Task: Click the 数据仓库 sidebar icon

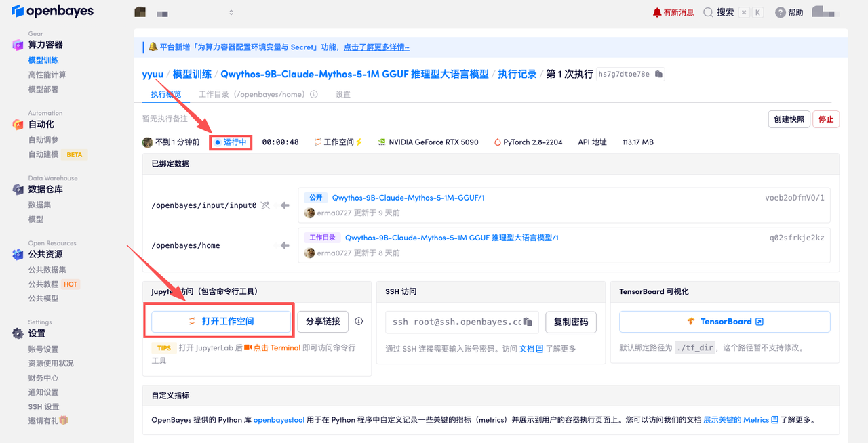Action: click(x=18, y=190)
